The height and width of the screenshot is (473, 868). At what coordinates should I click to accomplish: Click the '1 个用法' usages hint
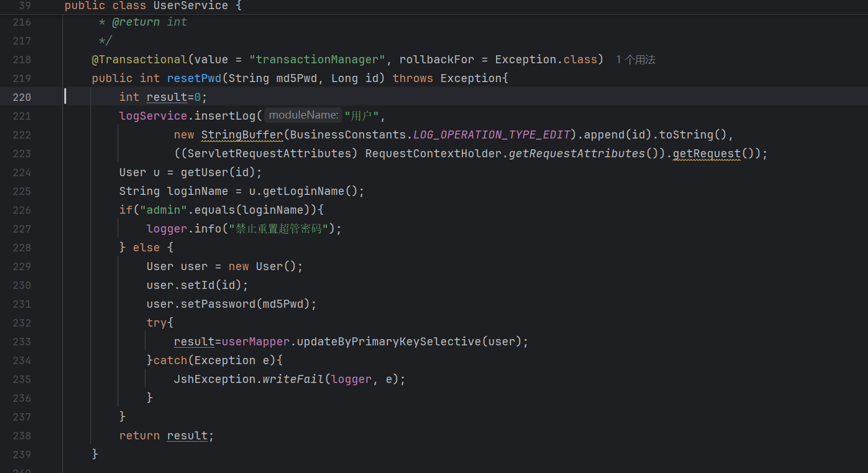[636, 60]
